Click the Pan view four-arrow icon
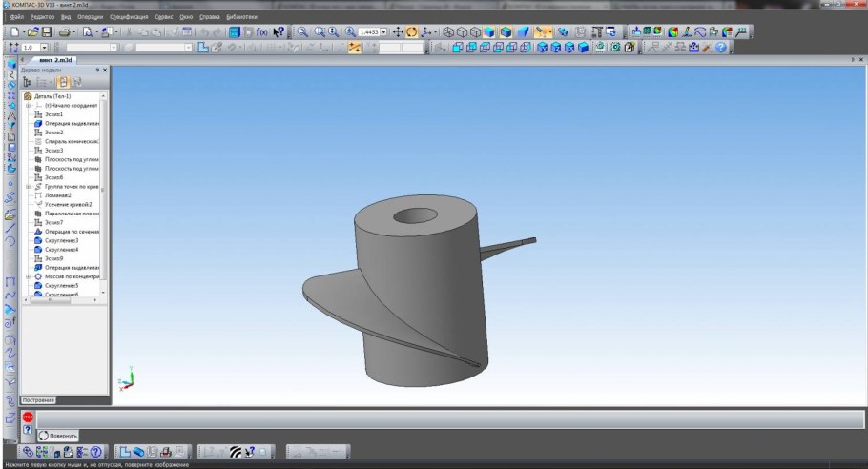 coord(398,32)
